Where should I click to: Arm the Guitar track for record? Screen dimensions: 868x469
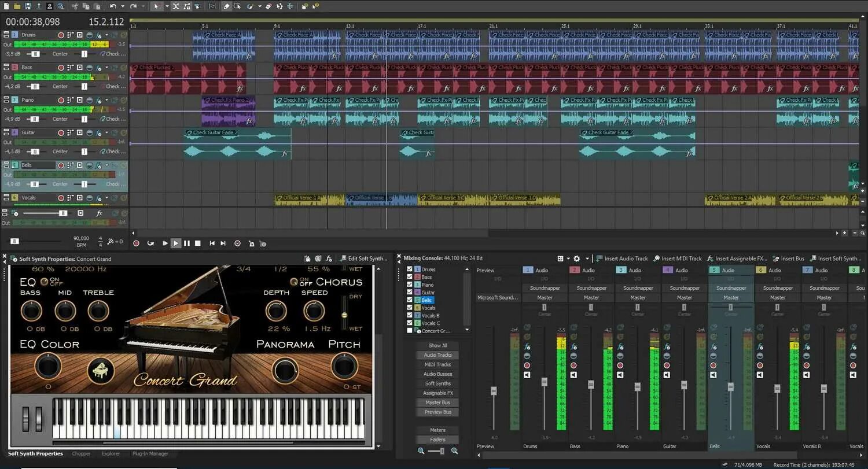click(x=61, y=132)
